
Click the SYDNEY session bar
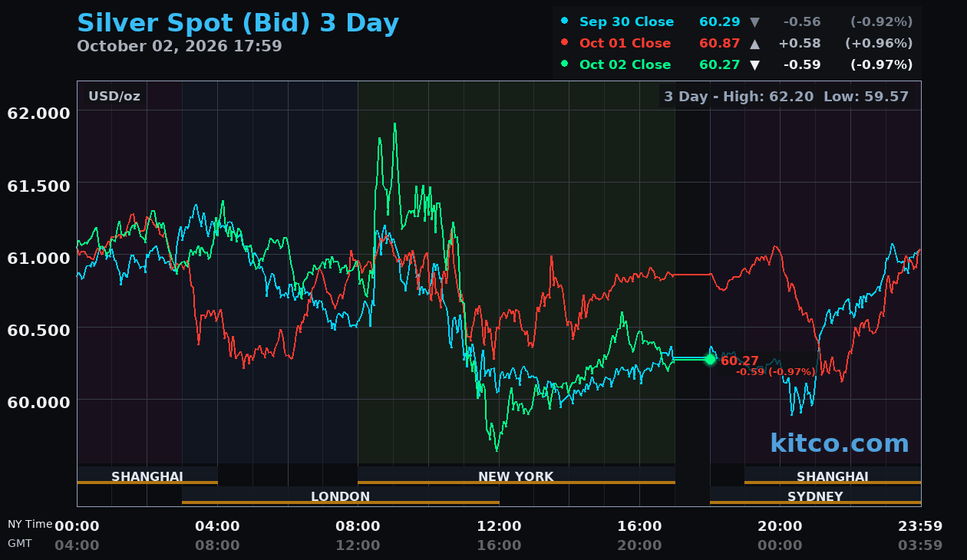click(x=815, y=496)
